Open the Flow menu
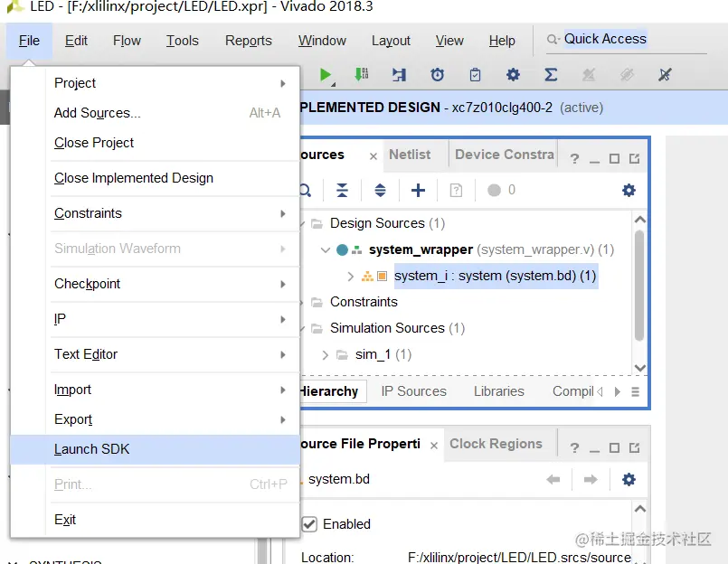 [127, 41]
